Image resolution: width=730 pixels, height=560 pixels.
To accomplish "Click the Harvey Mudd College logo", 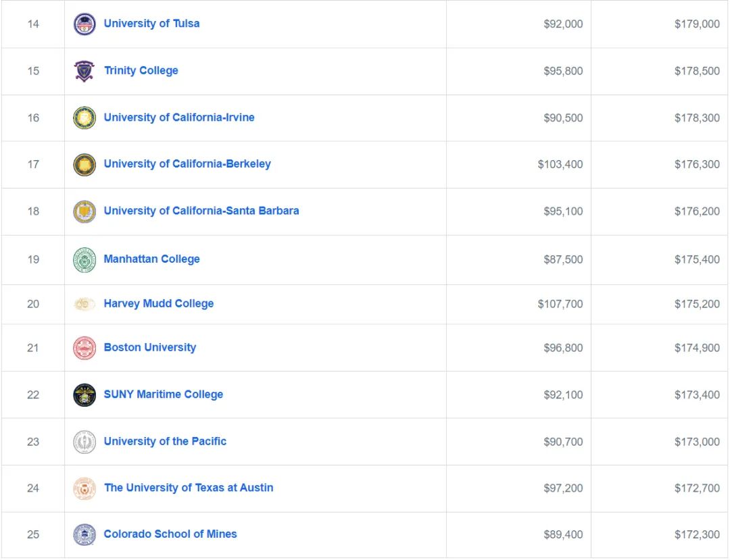I will pos(84,304).
